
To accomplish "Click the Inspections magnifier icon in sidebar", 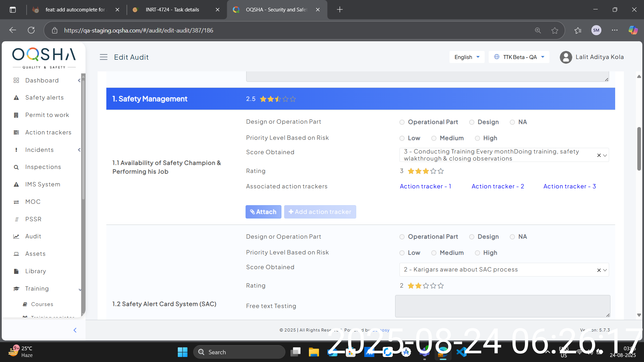I will tap(16, 167).
